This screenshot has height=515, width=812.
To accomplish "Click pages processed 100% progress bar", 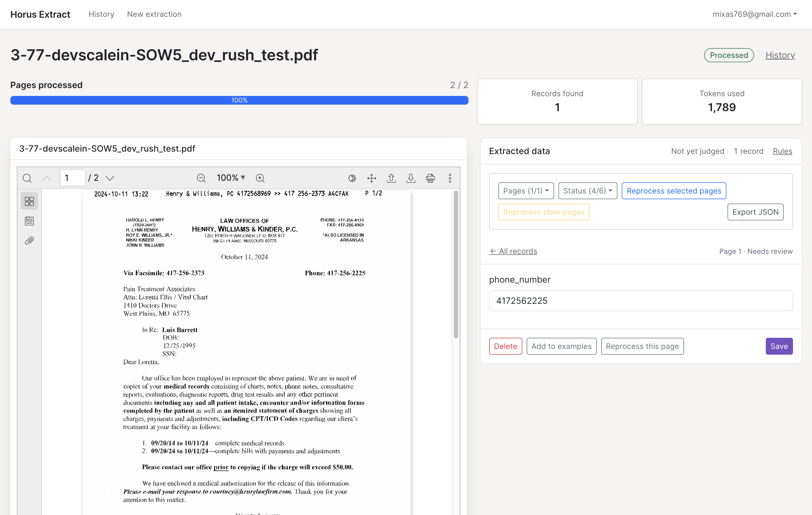I will (239, 100).
